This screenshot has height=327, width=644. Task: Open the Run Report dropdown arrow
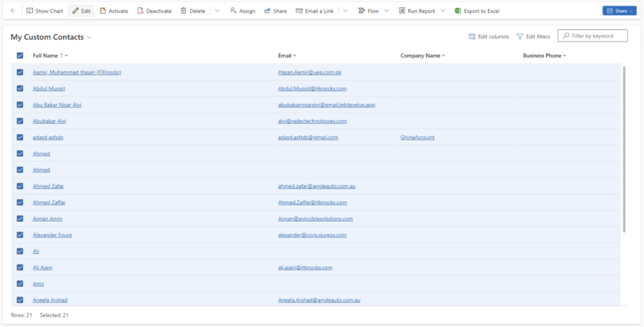coord(443,11)
